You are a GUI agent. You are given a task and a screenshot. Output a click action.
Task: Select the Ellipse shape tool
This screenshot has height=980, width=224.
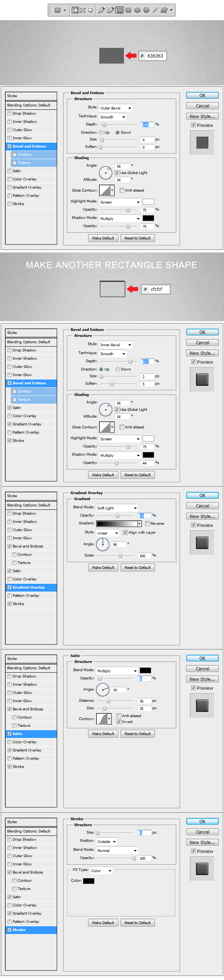pos(137,10)
